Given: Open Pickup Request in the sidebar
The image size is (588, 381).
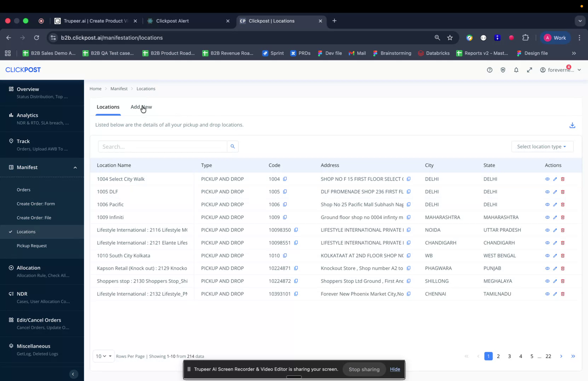Looking at the screenshot, I should point(31,246).
